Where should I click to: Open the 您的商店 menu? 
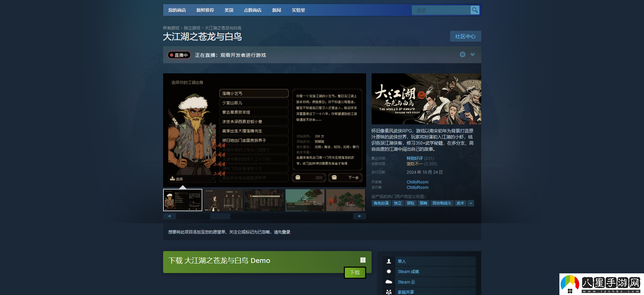[x=177, y=10]
